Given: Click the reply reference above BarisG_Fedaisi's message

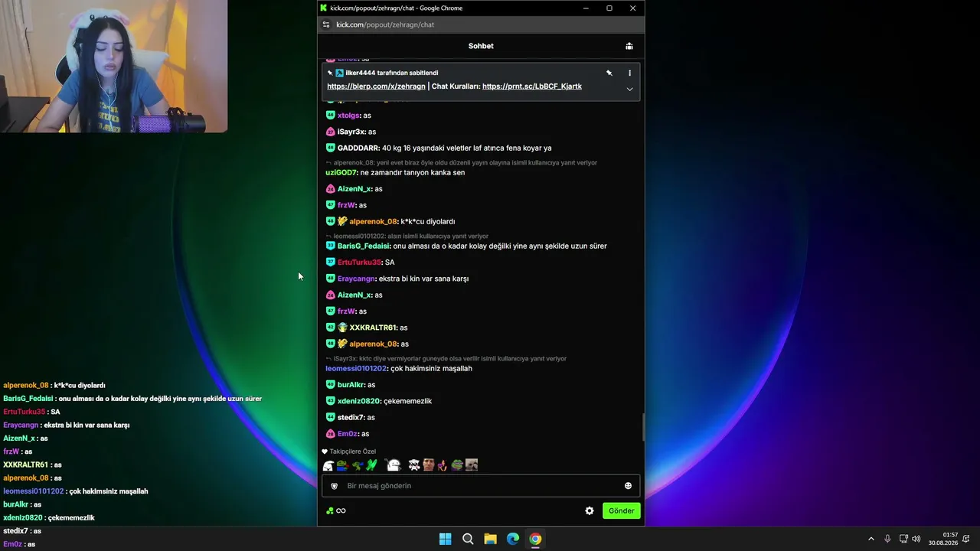Looking at the screenshot, I should pos(407,236).
